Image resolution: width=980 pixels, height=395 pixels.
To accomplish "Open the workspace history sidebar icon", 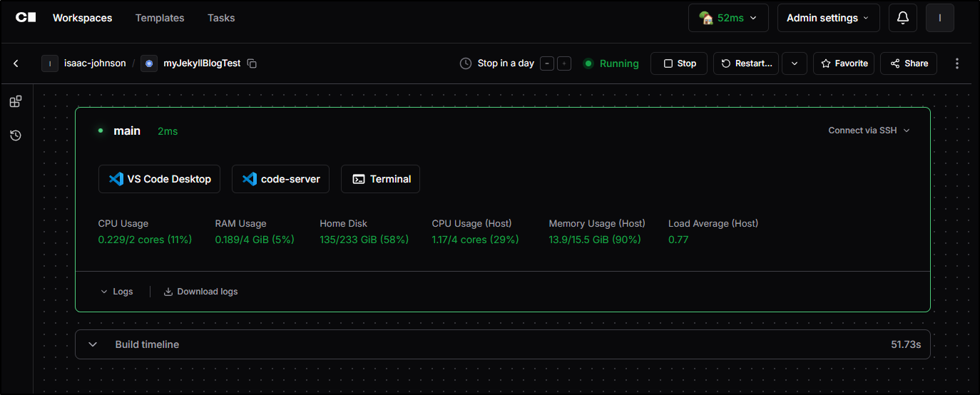I will click(16, 135).
